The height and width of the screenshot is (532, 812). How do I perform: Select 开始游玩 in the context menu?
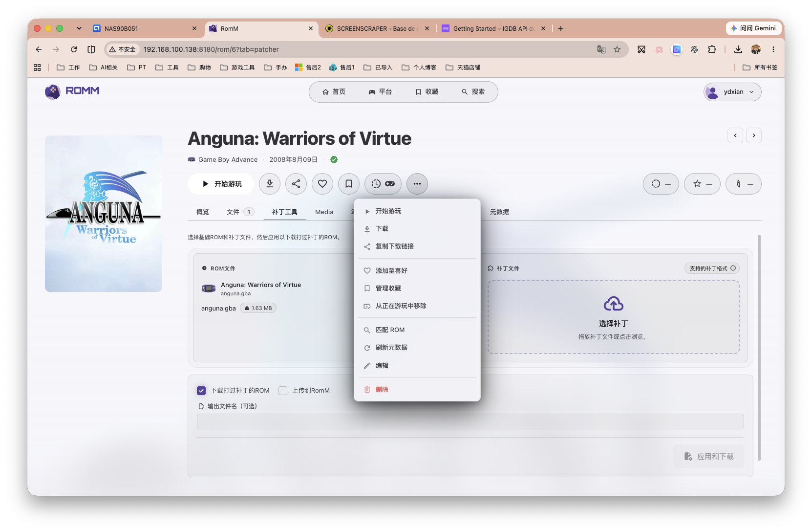click(417, 211)
